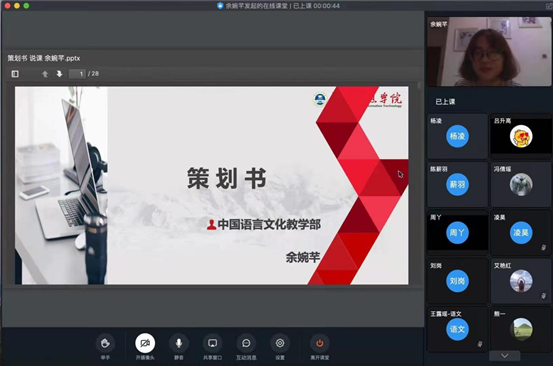The height and width of the screenshot is (366, 553).
Task: Click the author name 余婉芊 on slide
Action: [303, 257]
